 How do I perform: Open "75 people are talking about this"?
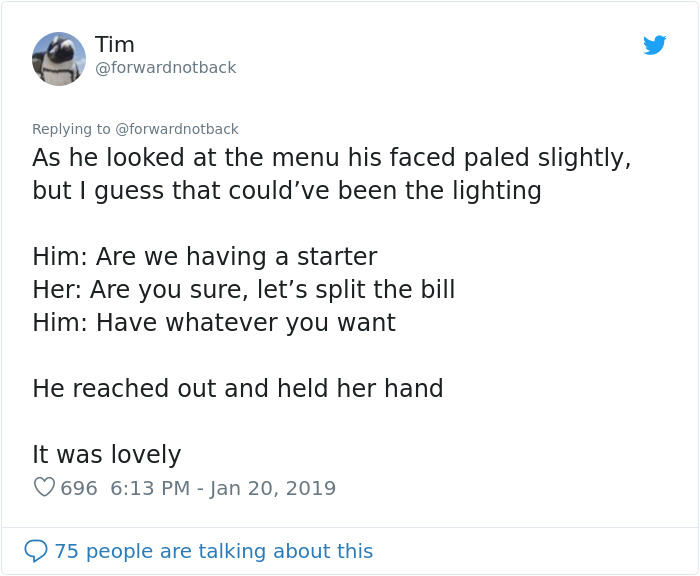tap(213, 551)
